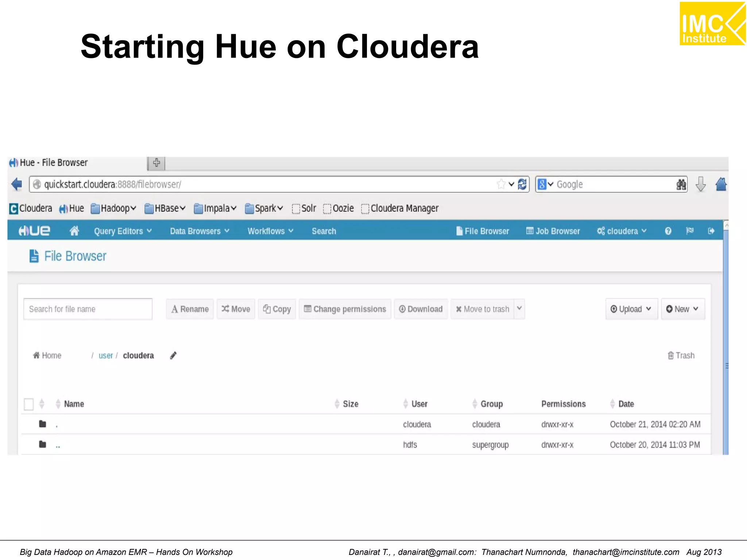
Task: Open a new tab with the plus button
Action: [x=156, y=163]
